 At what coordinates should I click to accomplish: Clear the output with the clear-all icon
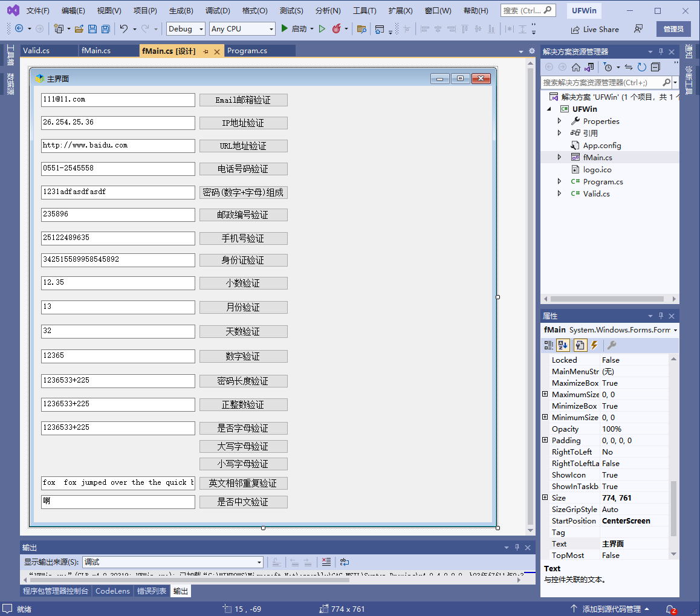[326, 562]
